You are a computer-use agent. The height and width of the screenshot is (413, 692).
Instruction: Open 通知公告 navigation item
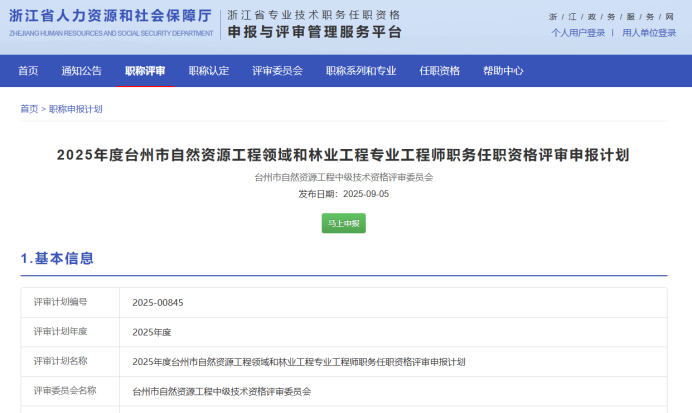pyautogui.click(x=81, y=71)
